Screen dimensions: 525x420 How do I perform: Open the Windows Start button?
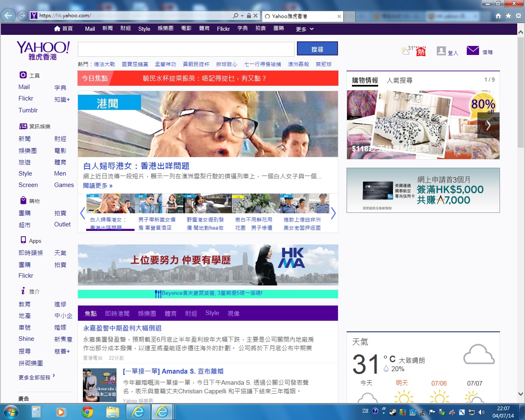[x=11, y=412]
